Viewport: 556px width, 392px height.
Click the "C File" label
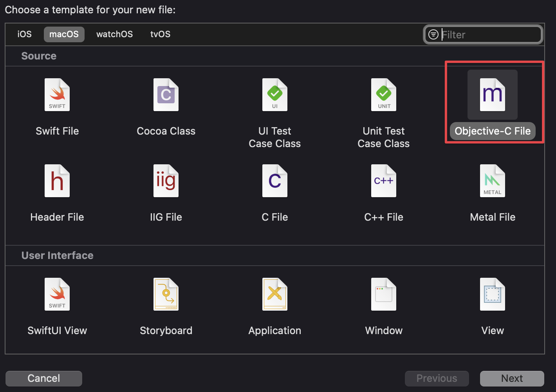(275, 217)
